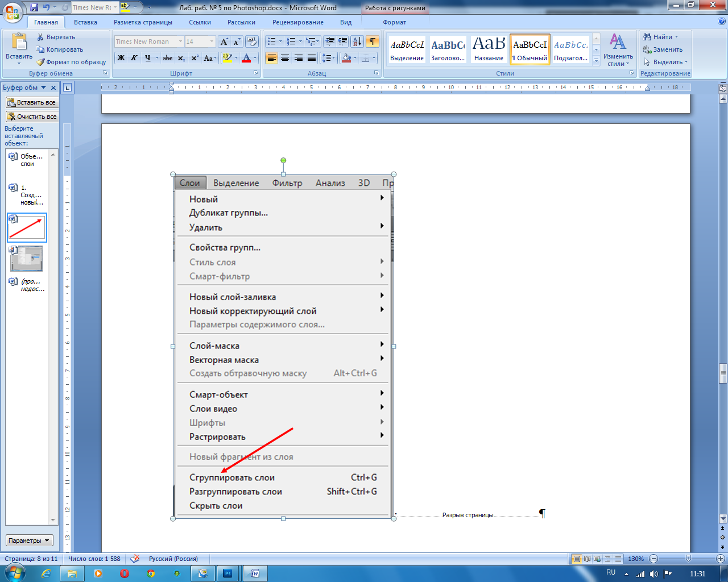Apply the Выделение style
Screen dimensions: 728x582
(407, 49)
